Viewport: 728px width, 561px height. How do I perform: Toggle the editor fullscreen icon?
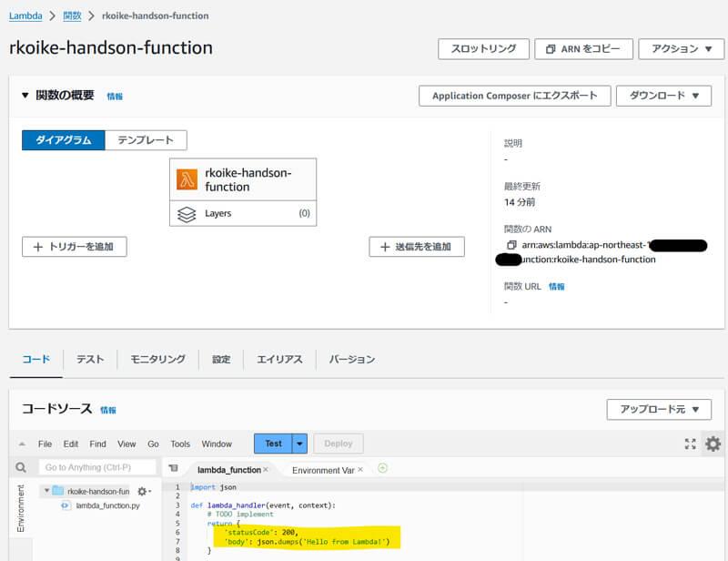[690, 444]
